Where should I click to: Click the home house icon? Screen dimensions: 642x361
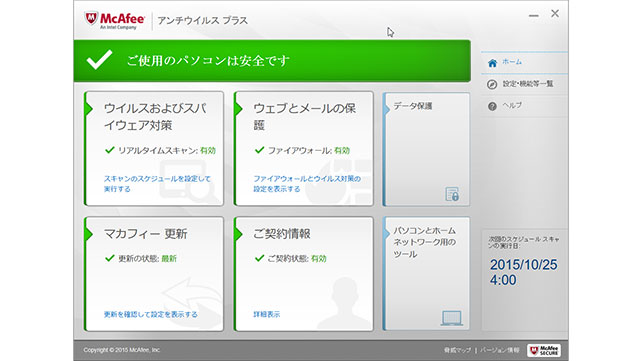[x=493, y=63]
